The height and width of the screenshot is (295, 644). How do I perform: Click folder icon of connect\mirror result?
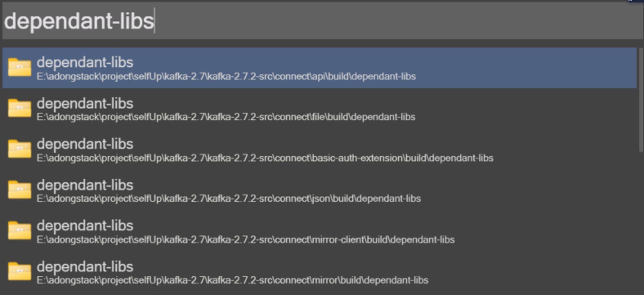[x=20, y=272]
